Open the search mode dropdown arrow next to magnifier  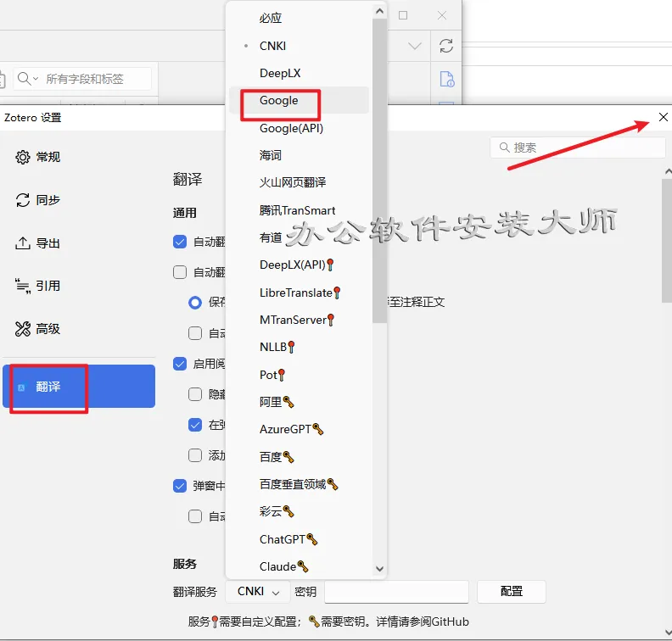36,78
